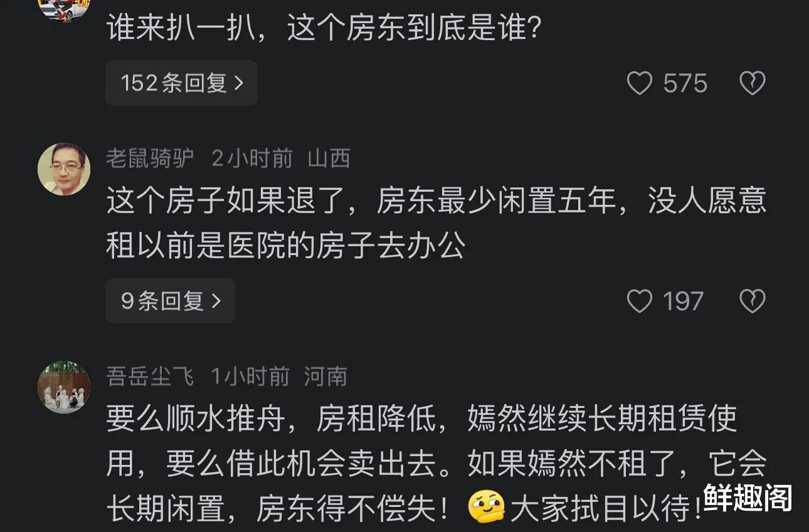Tap the 197 like count
Image resolution: width=809 pixels, height=532 pixels.
[x=684, y=301]
